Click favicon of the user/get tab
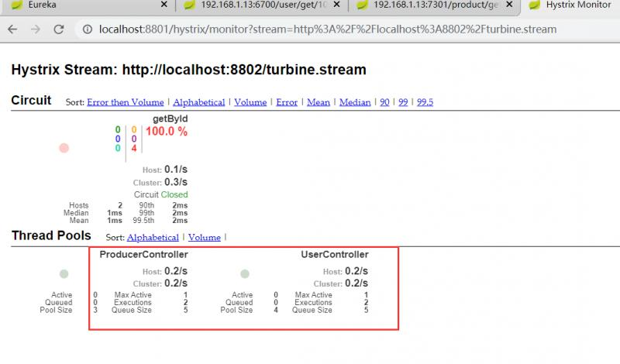Screen dimensions: 620x364 pos(189,5)
